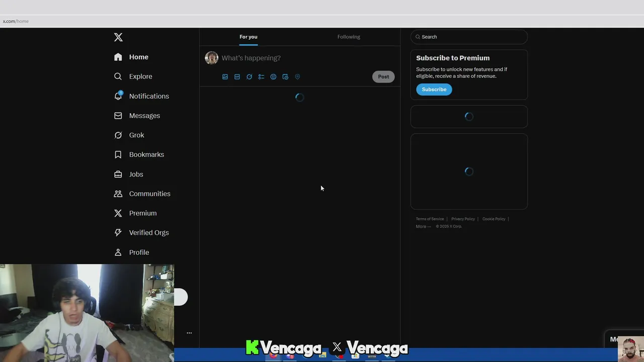The width and height of the screenshot is (644, 362).
Task: Open the emoji picker in the composer
Action: point(273,77)
